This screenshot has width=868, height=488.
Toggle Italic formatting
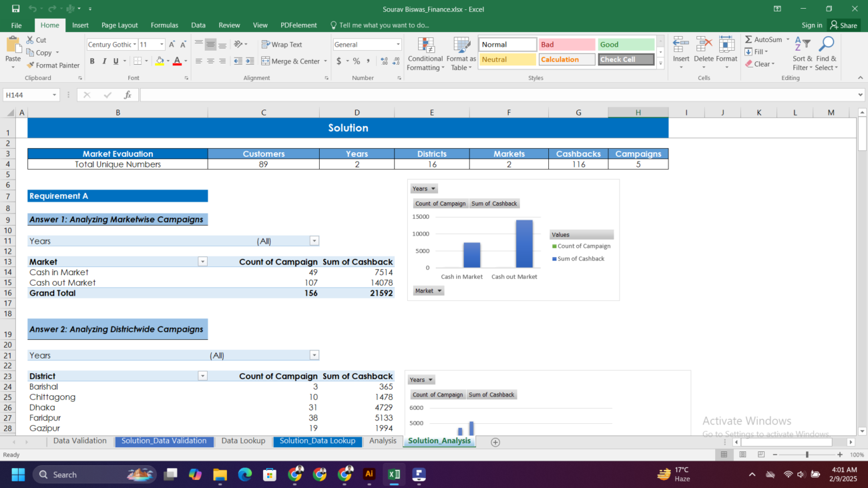point(104,61)
